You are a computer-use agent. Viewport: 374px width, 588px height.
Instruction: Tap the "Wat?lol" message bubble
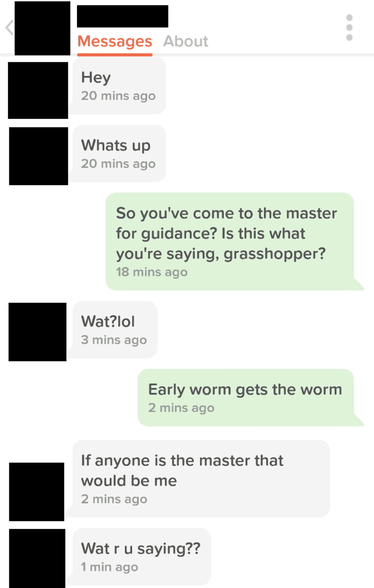click(115, 330)
